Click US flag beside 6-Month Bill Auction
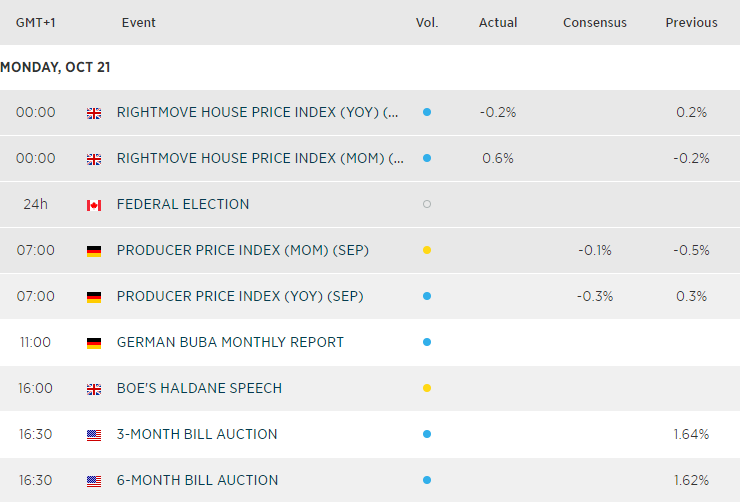Viewport: 740px width, 502px height. click(x=94, y=481)
